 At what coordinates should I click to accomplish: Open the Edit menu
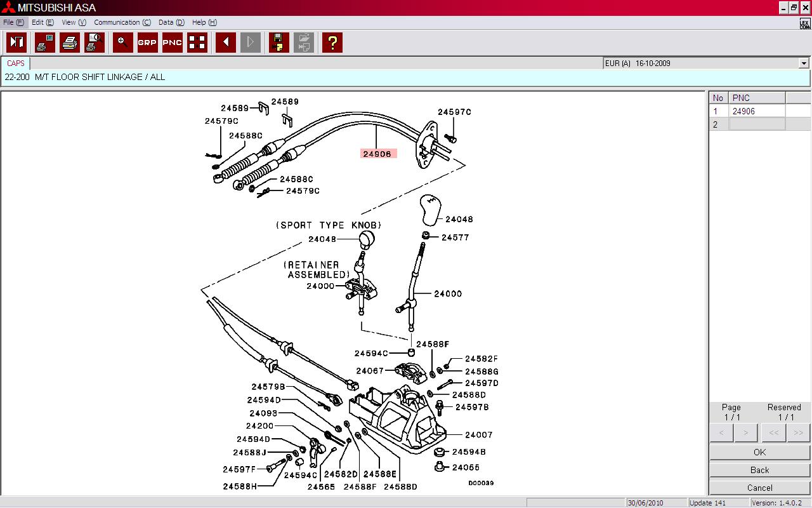click(43, 22)
